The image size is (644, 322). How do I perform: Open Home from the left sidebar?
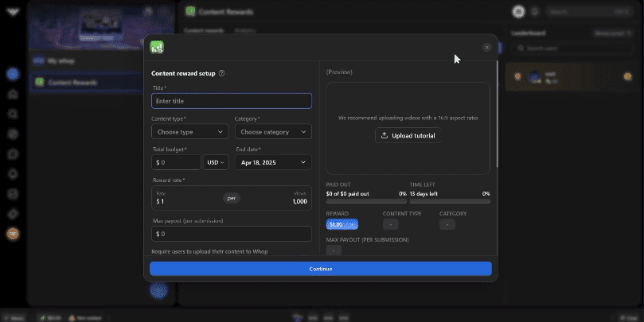click(x=13, y=94)
